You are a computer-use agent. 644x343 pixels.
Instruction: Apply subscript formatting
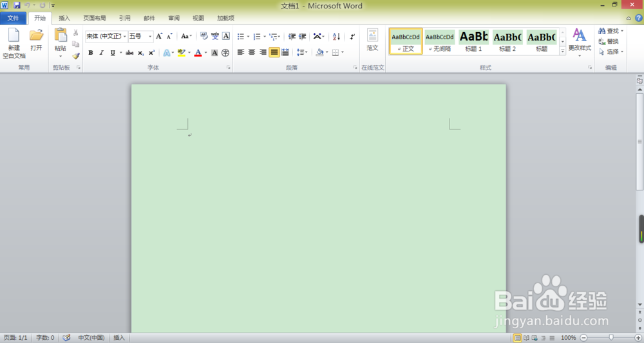coord(141,53)
